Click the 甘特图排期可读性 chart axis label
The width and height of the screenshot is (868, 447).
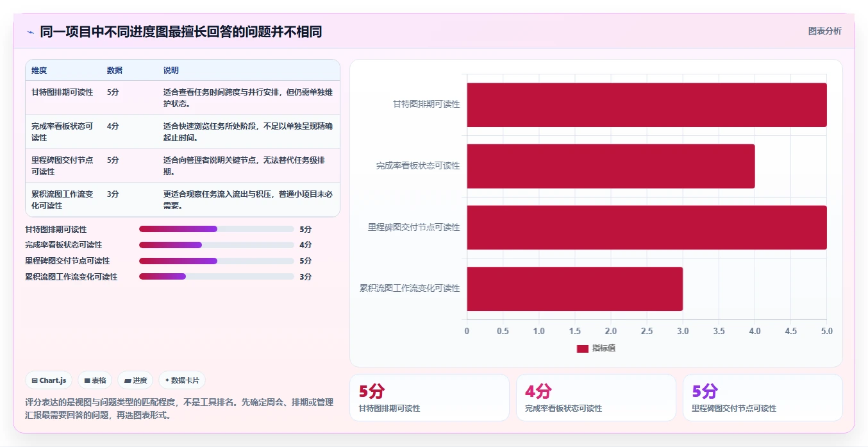tap(426, 104)
